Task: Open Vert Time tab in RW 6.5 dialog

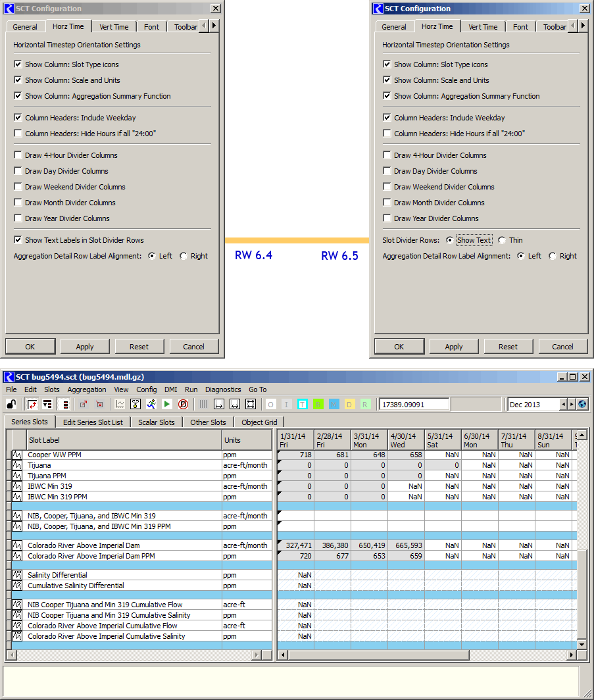Action: [483, 27]
